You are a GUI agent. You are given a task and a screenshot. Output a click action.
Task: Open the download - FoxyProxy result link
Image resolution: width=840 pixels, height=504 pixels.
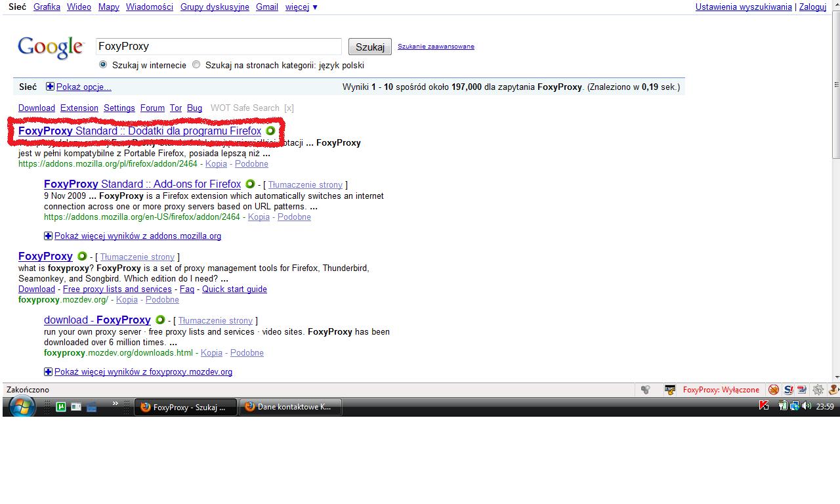[x=97, y=320]
